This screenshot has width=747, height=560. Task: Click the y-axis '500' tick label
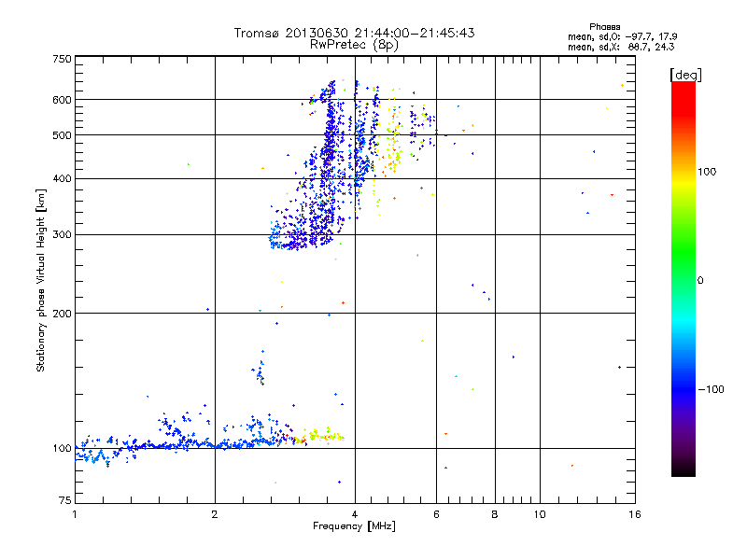pyautogui.click(x=62, y=135)
